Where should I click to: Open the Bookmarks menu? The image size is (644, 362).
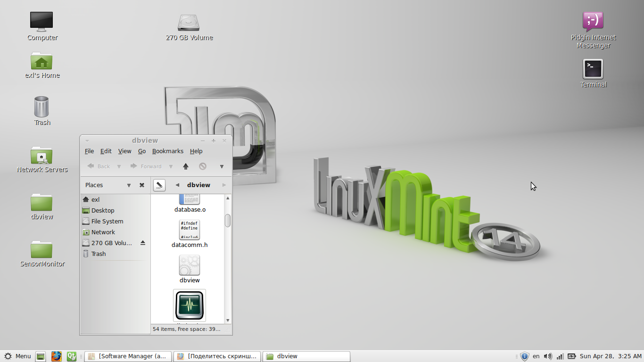point(167,151)
